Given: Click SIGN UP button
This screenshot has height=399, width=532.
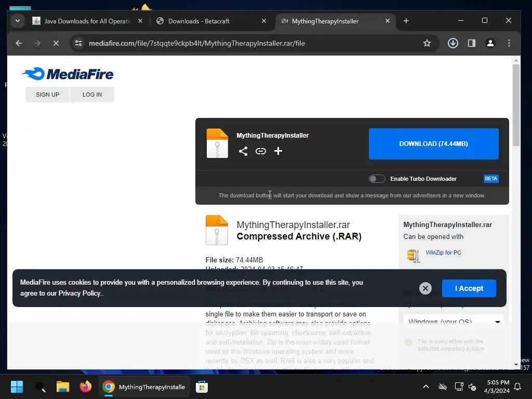Looking at the screenshot, I should (x=47, y=95).
